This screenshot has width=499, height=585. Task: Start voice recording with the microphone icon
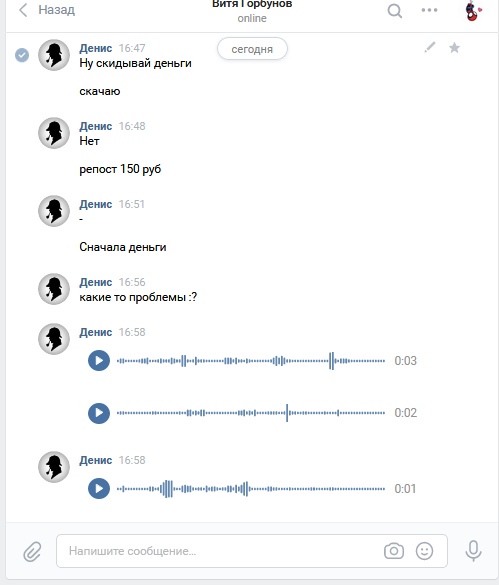(x=473, y=551)
